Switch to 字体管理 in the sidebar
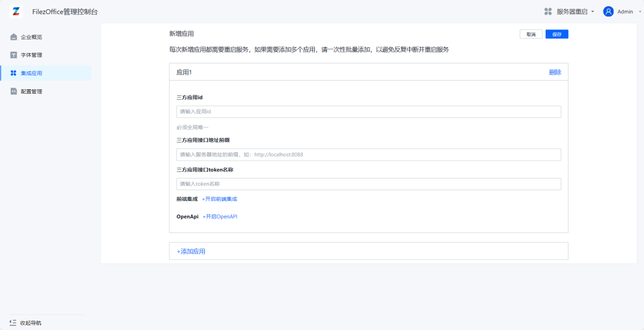Image resolution: width=644 pixels, height=330 pixels. tap(30, 55)
